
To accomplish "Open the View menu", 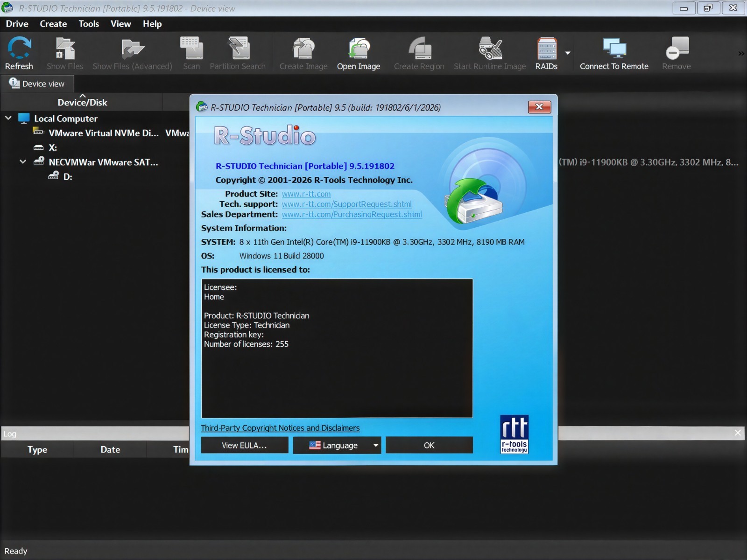I will coord(120,24).
